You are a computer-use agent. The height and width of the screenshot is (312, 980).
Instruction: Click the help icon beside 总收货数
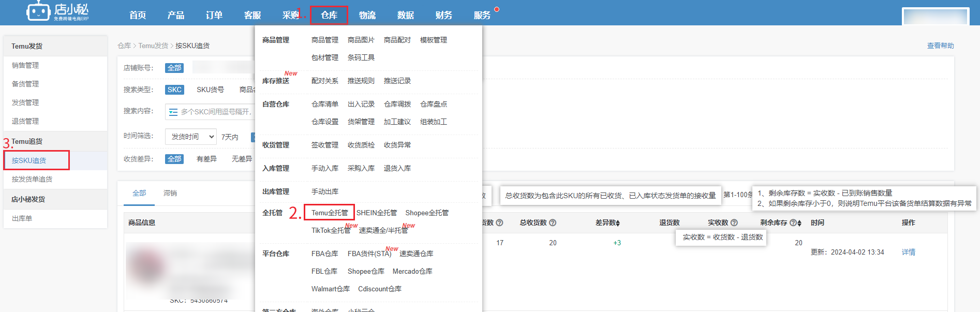553,222
